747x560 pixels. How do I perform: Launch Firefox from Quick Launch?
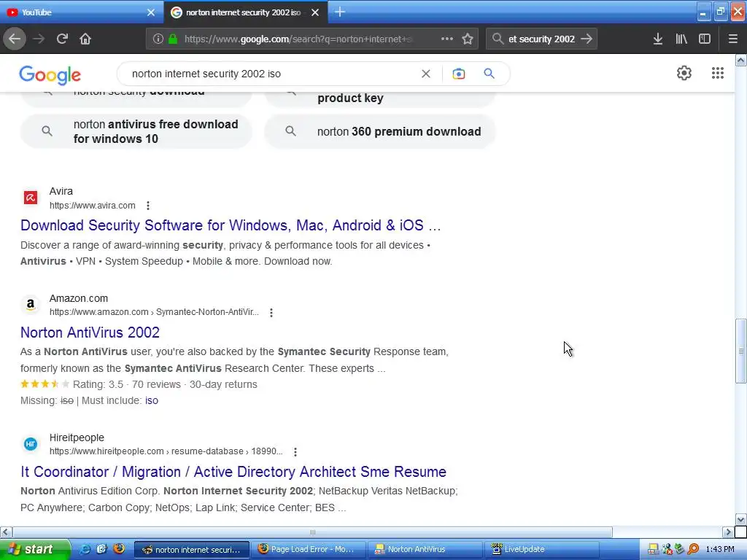pos(119,548)
